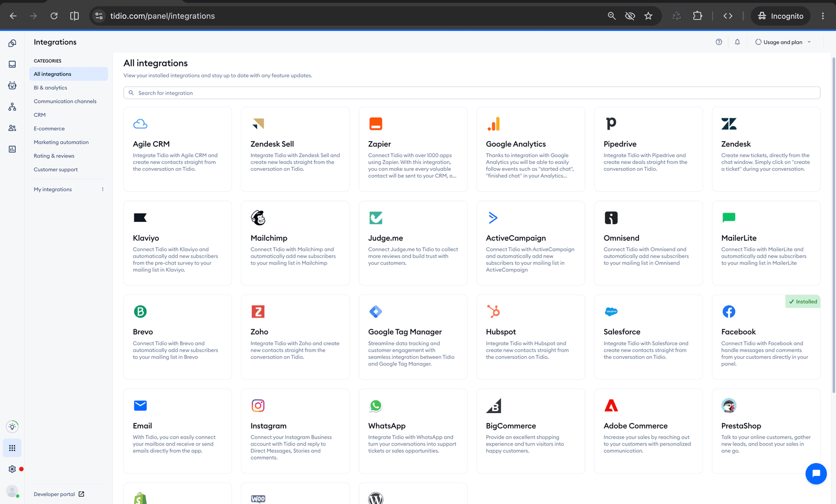
Task: Click the green WhatsApp phone icon
Action: click(x=376, y=406)
